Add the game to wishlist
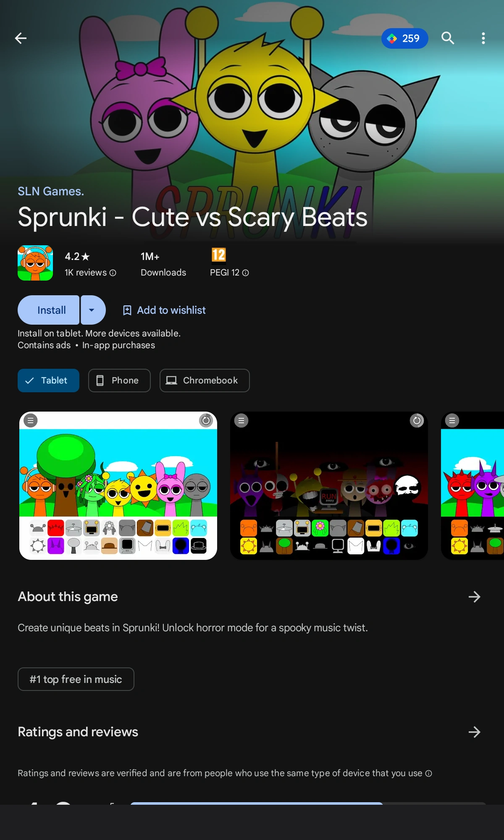The width and height of the screenshot is (504, 840). 164,310
